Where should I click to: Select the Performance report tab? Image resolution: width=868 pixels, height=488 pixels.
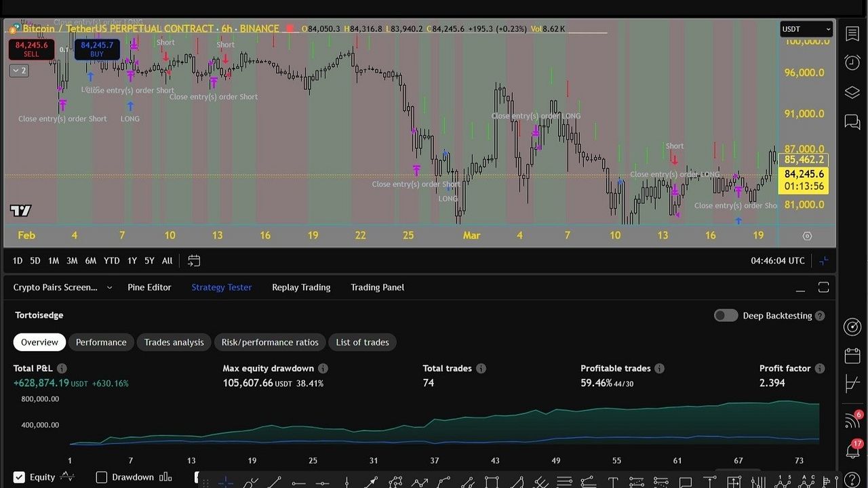(x=101, y=342)
